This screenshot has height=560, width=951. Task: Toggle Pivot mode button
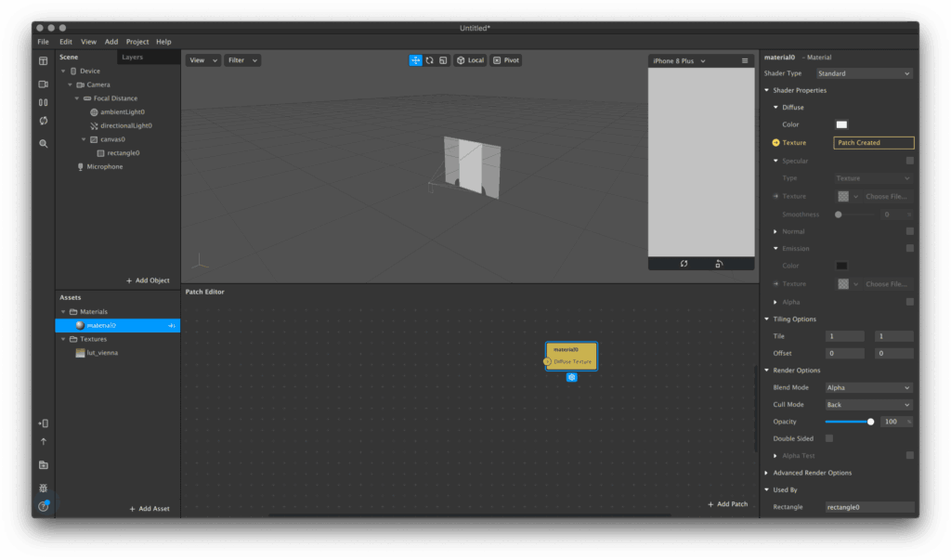click(x=506, y=60)
